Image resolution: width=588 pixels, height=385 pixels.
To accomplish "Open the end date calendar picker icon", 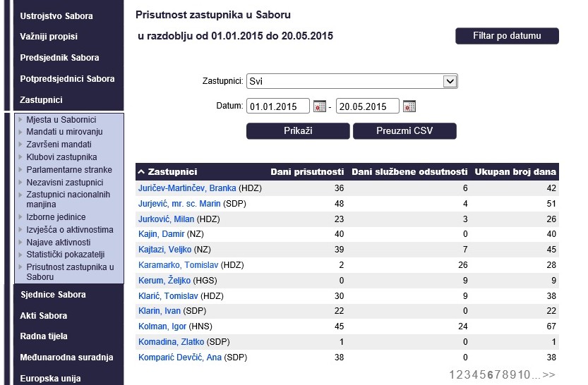I will [x=409, y=106].
